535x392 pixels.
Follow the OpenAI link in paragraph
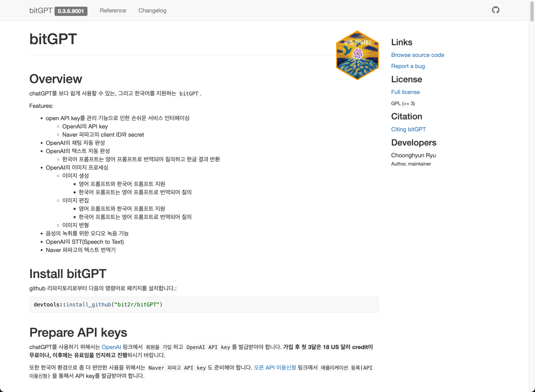coord(111,347)
